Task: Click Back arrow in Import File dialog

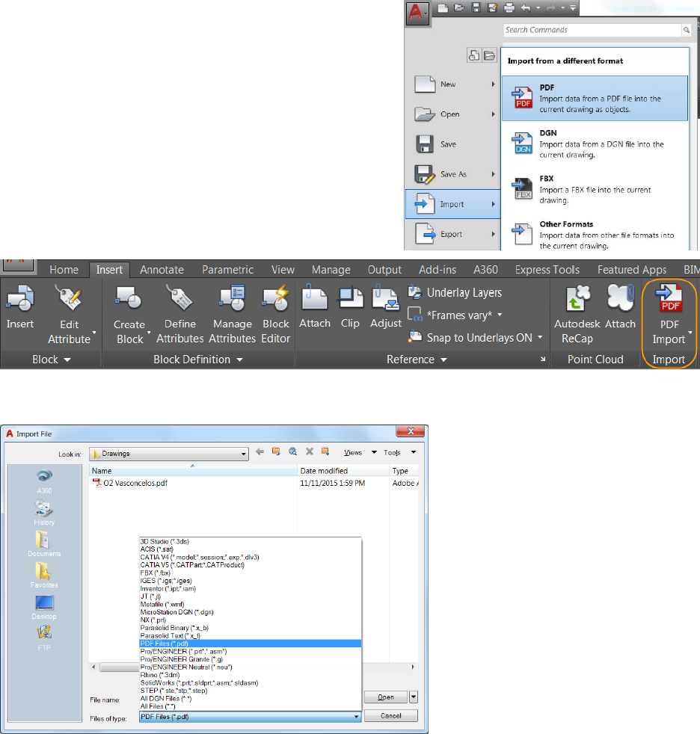Action: point(260,451)
